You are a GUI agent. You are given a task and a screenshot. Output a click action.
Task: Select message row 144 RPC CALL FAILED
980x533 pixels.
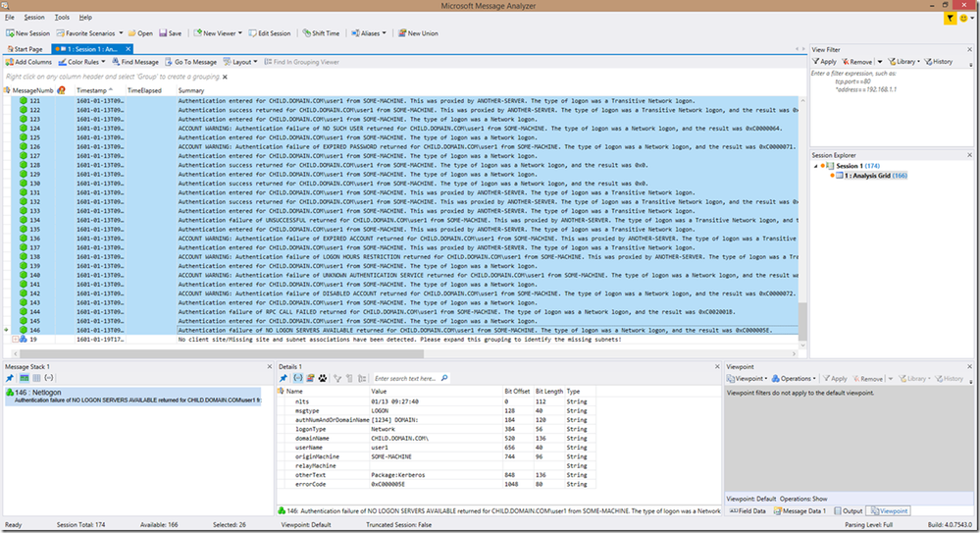[x=400, y=311]
